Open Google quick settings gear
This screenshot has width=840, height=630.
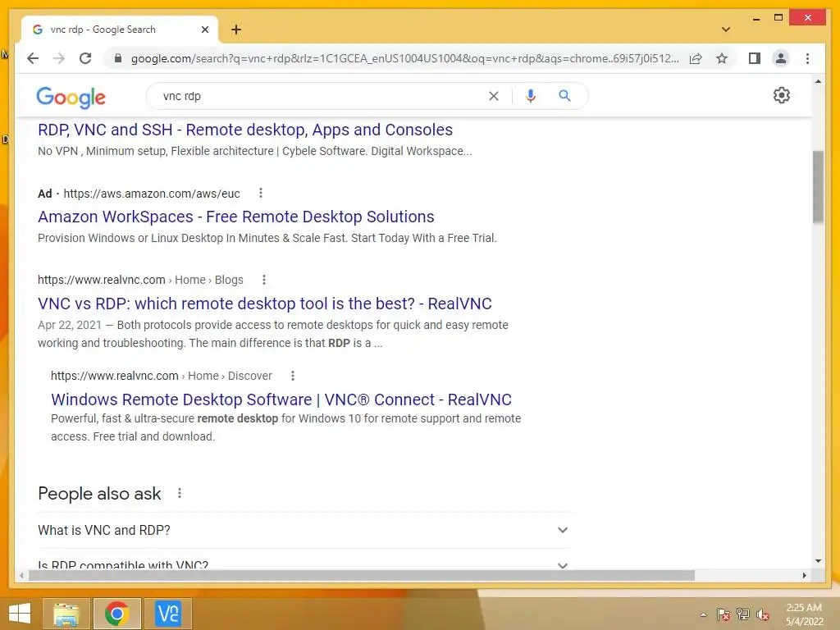point(781,95)
